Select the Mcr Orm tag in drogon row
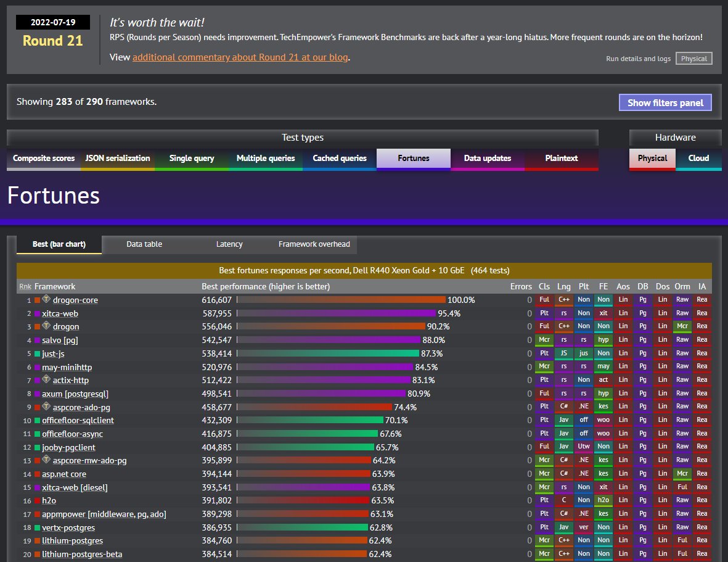Viewport: 728px width, 562px height. 682,326
